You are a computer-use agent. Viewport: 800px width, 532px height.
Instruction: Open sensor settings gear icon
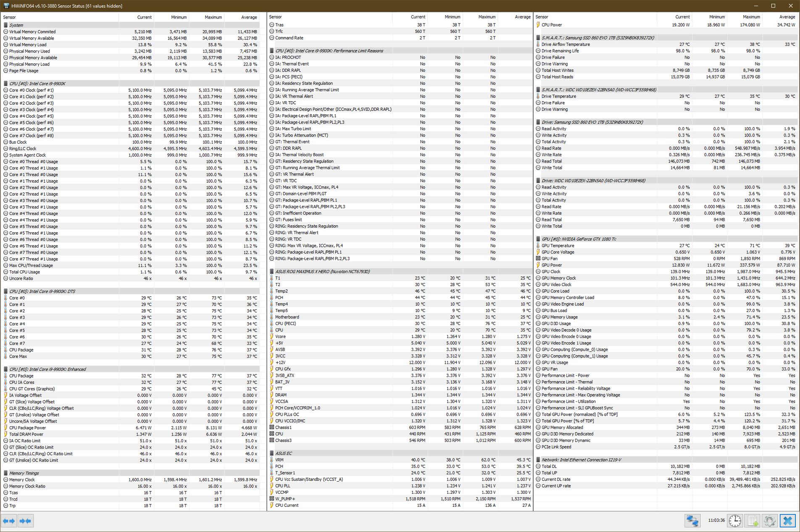(769, 521)
